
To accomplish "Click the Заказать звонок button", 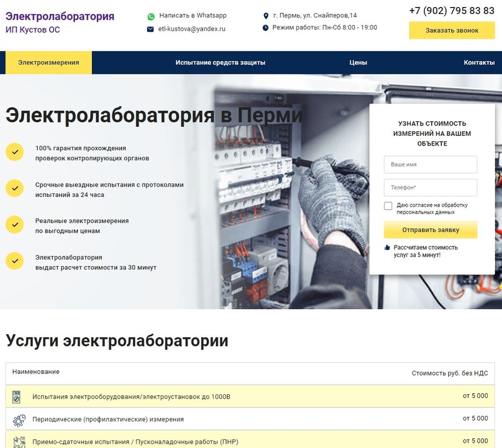I will click(x=452, y=31).
